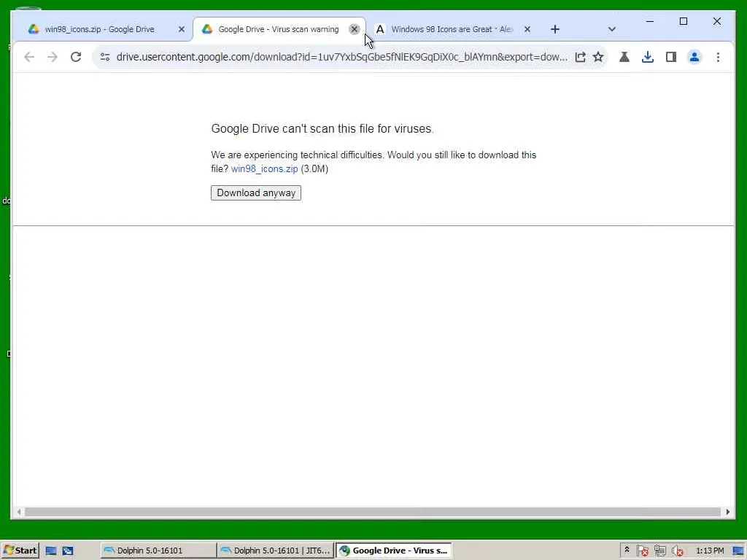Go forward to the next page
The height and width of the screenshot is (560, 747).
pos(53,57)
